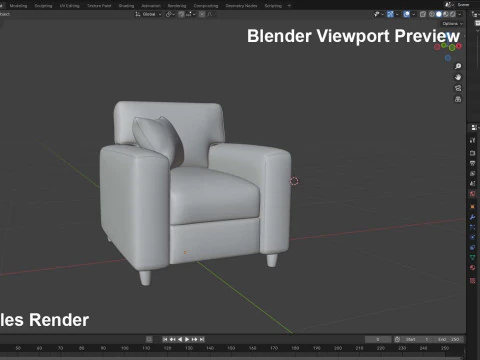Viewport: 480px width, 360px height.
Task: Play the animation forward
Action: (187, 339)
